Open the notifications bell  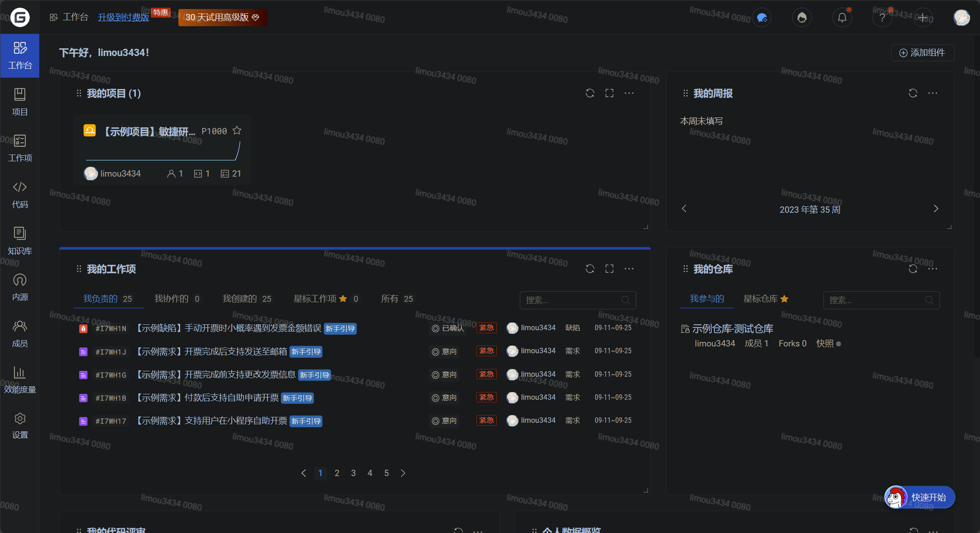(x=842, y=18)
